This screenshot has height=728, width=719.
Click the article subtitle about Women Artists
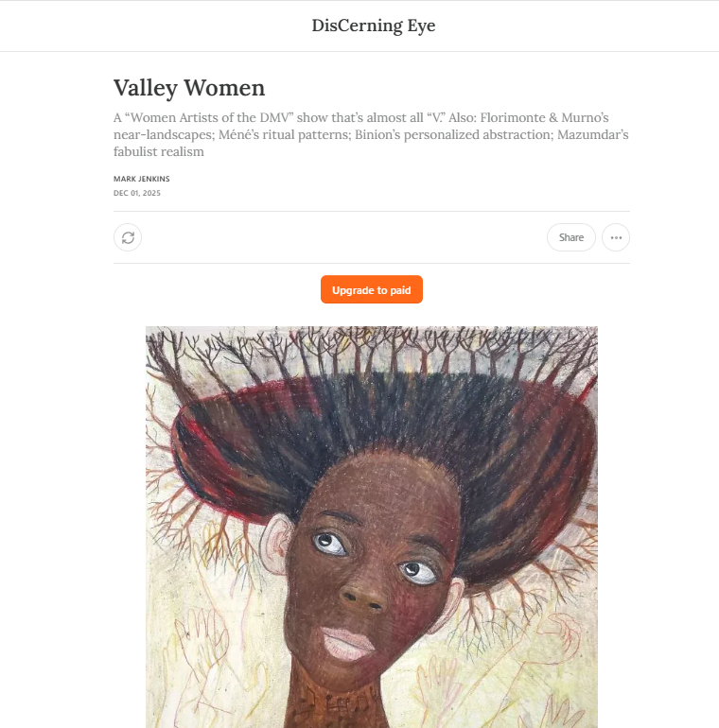coord(371,134)
